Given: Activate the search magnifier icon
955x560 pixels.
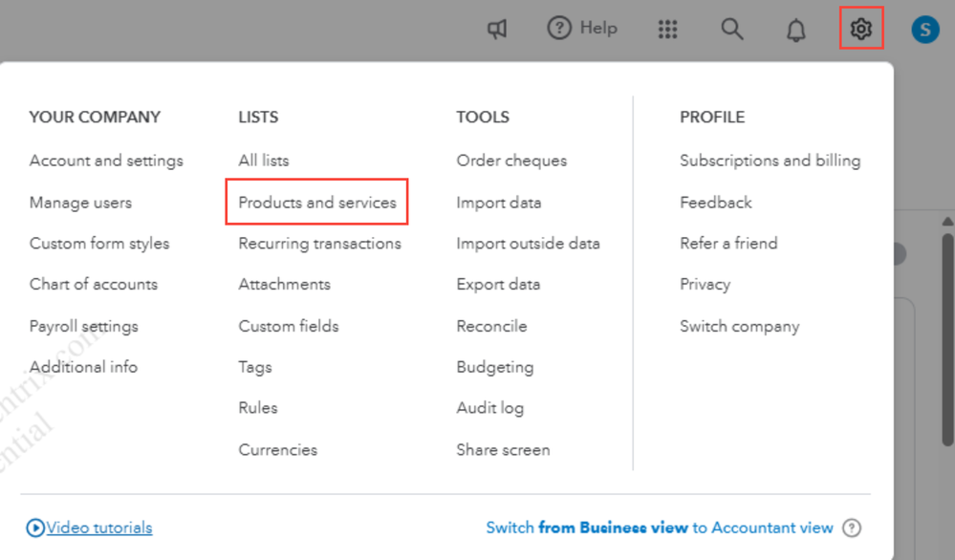Looking at the screenshot, I should (x=731, y=29).
